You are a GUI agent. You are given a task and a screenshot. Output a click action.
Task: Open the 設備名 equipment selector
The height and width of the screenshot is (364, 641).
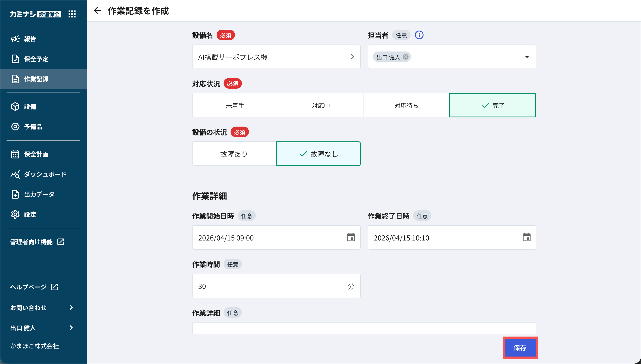click(x=276, y=57)
